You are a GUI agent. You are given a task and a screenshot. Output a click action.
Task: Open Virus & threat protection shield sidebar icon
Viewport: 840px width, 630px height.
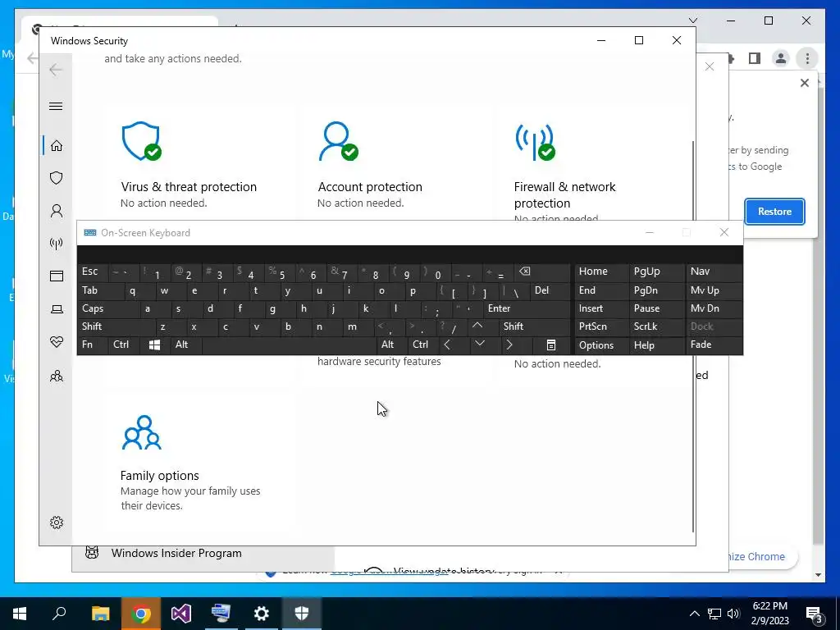click(x=57, y=178)
